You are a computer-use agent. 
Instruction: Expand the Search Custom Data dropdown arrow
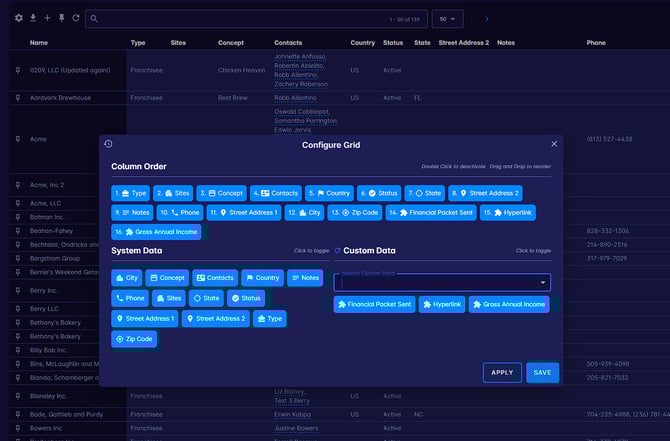542,282
